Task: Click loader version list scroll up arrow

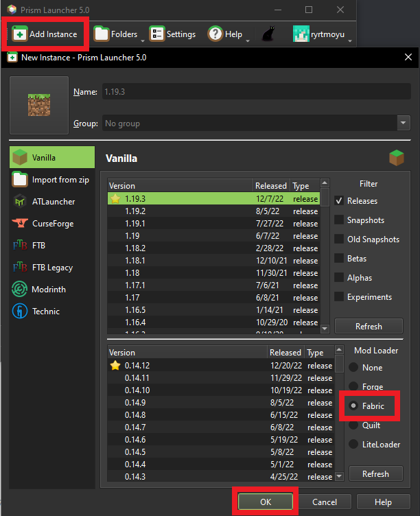Action: pos(339,349)
